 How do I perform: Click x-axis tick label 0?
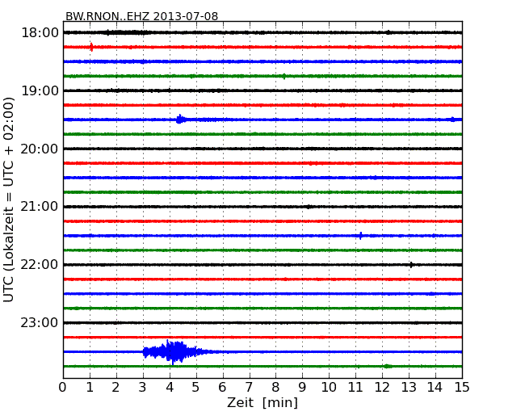click(63, 387)
